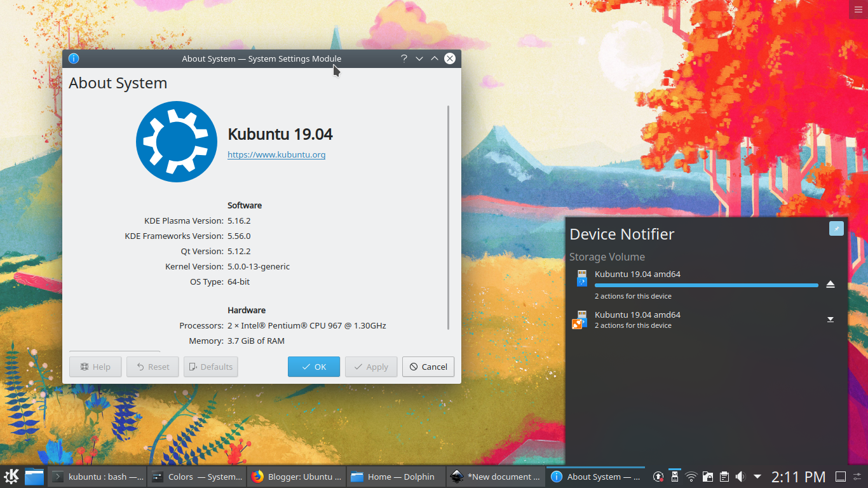
Task: Click the KDE Frameworks Version value 5.56.0
Action: click(x=239, y=236)
